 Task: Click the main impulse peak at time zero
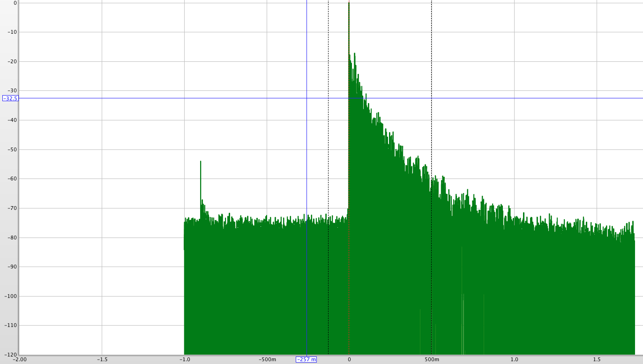tap(349, 4)
